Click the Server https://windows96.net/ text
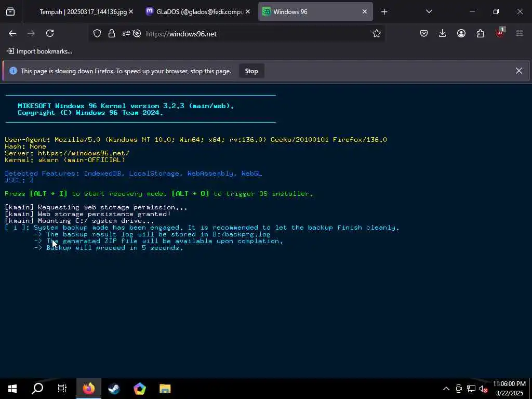The width and height of the screenshot is (532, 399). click(67, 153)
